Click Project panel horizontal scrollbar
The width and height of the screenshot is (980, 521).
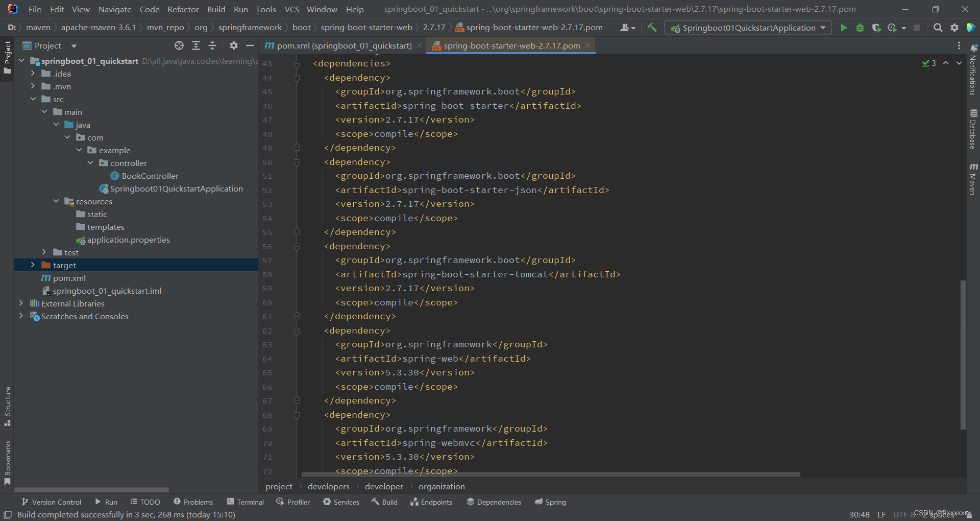[x=92, y=489]
